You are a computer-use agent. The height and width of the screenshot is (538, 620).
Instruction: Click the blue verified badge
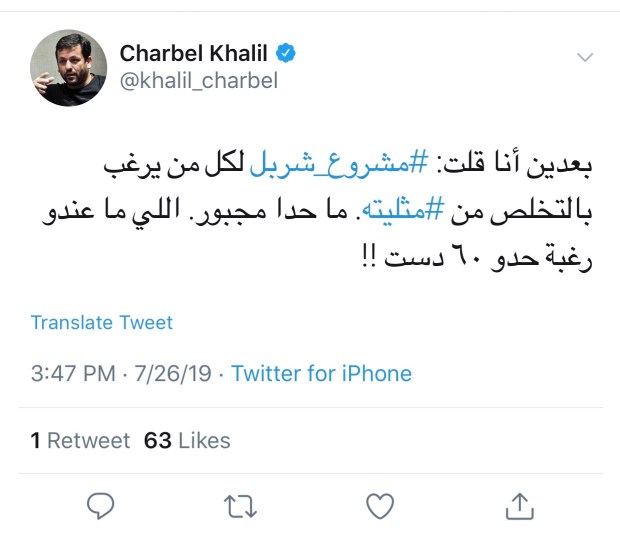[x=286, y=52]
